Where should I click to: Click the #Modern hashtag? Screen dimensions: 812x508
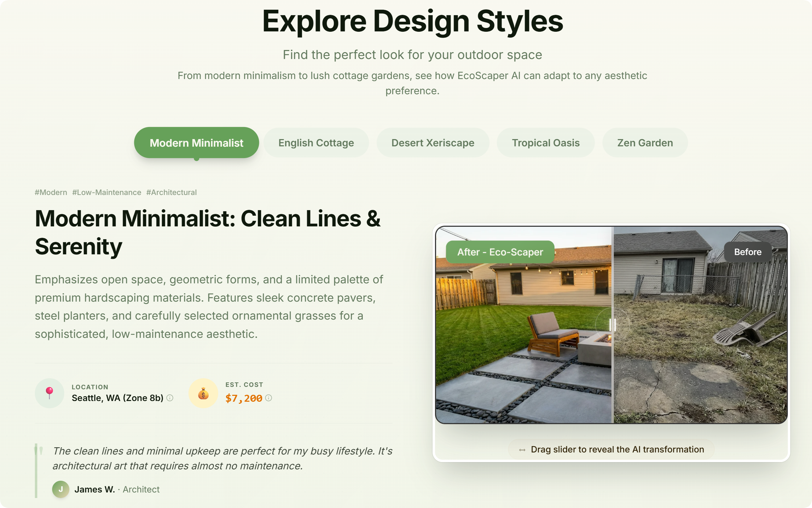point(51,192)
